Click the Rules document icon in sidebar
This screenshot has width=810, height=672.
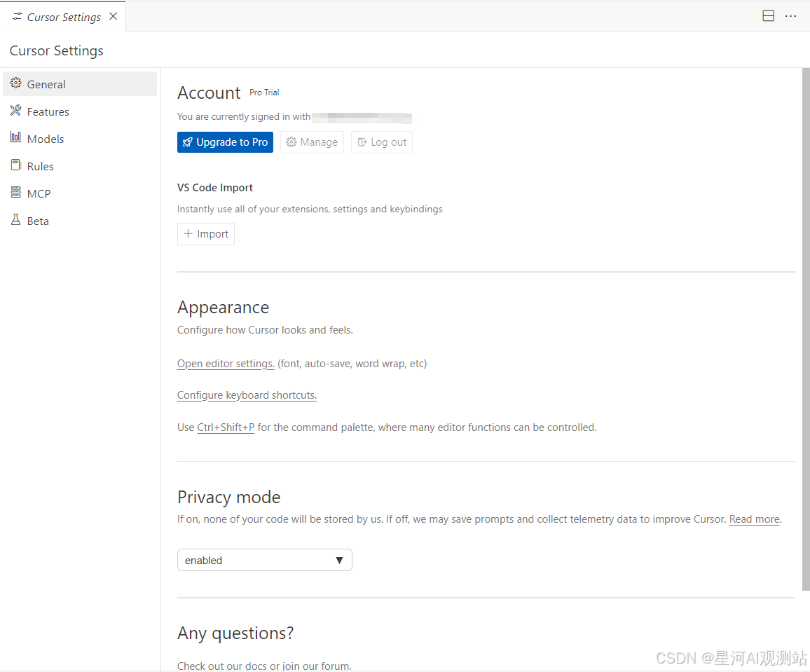16,165
